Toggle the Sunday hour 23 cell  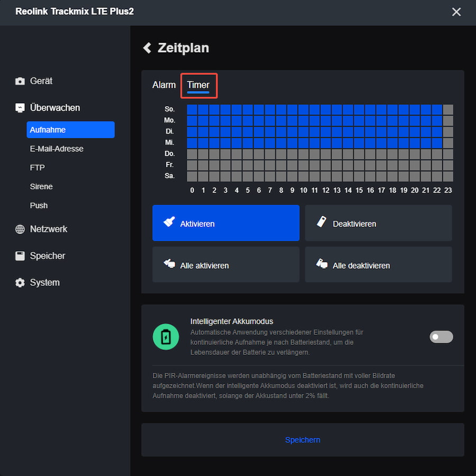tap(448, 109)
